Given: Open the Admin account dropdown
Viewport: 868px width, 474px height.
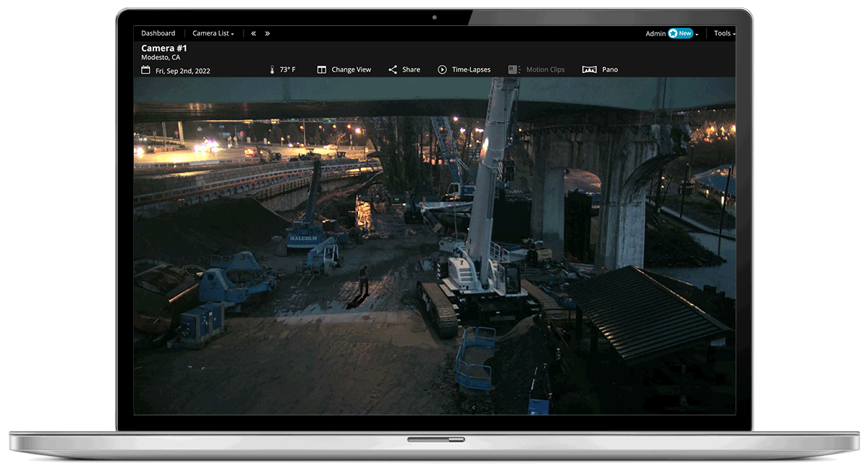Looking at the screenshot, I should pos(657,33).
